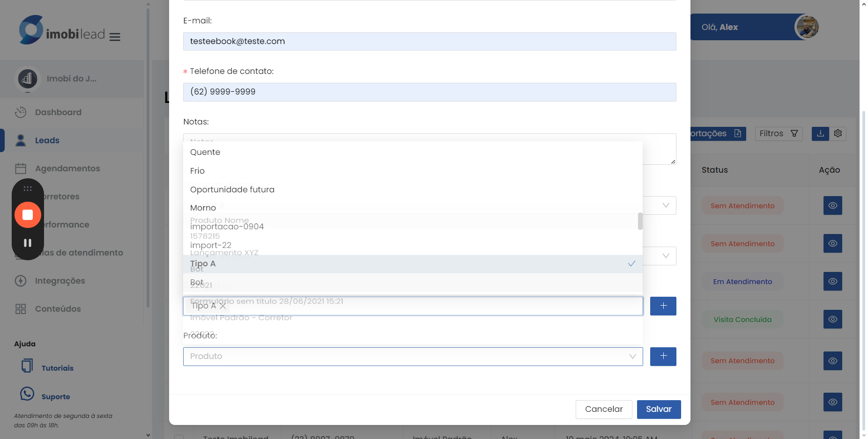Open the settings gear icon near Filtros
The height and width of the screenshot is (439, 868).
coord(838,133)
